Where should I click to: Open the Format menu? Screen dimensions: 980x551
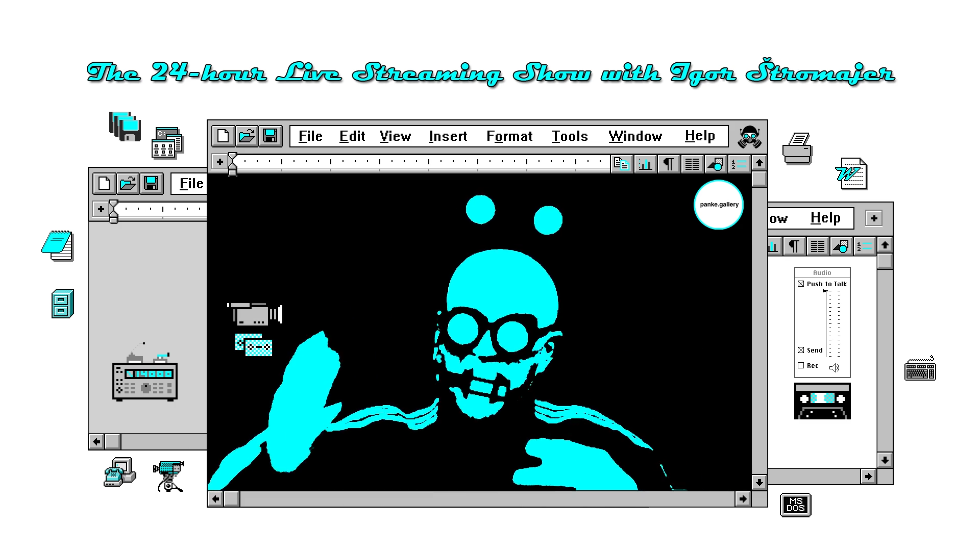coord(509,136)
